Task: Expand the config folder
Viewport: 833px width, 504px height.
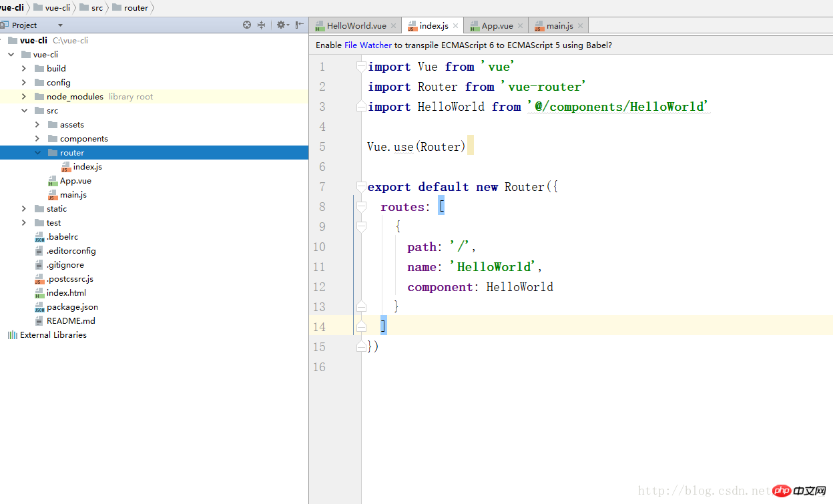Action: [x=24, y=83]
